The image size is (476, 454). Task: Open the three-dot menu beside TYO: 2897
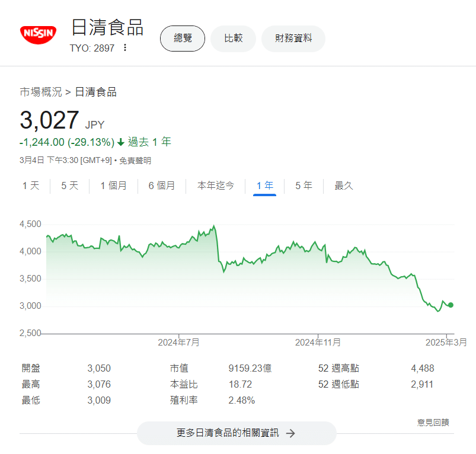[x=124, y=47]
